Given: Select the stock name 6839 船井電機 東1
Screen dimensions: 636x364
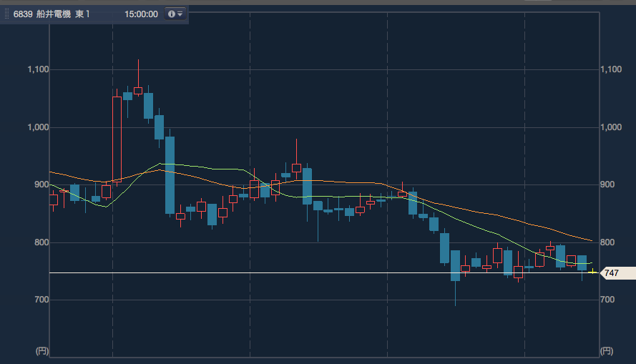Looking at the screenshot, I should 52,14.
